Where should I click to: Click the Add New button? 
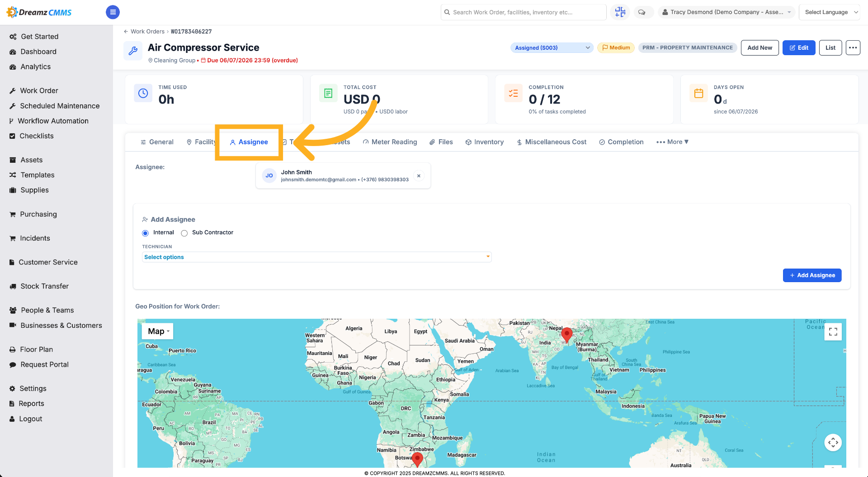tap(759, 47)
